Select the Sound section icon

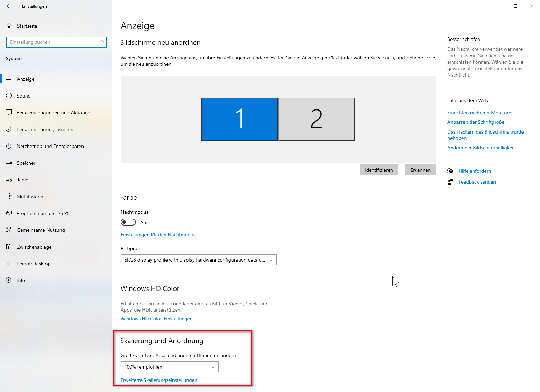point(9,95)
